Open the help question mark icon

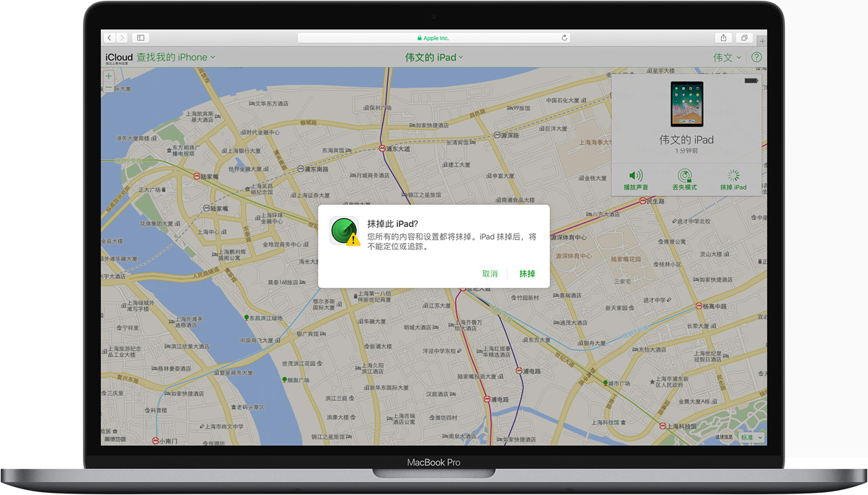point(756,57)
